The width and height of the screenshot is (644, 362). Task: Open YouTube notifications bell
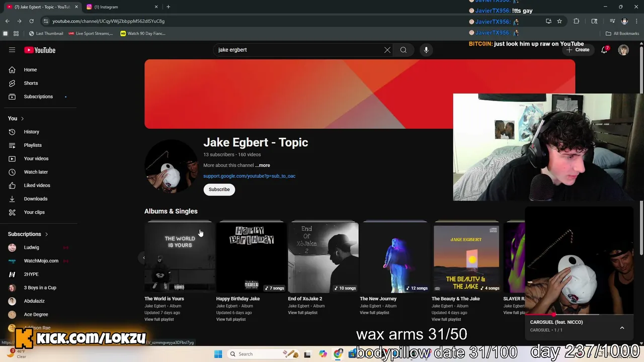[x=604, y=50]
